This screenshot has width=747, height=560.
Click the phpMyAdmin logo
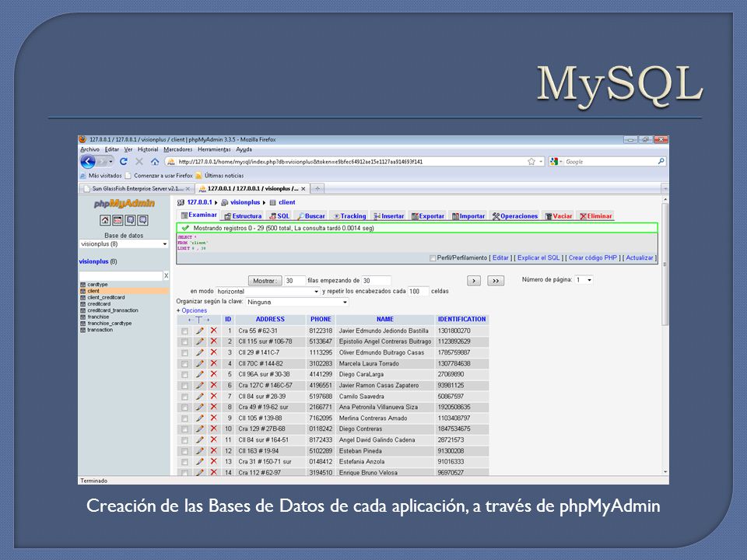pyautogui.click(x=124, y=203)
